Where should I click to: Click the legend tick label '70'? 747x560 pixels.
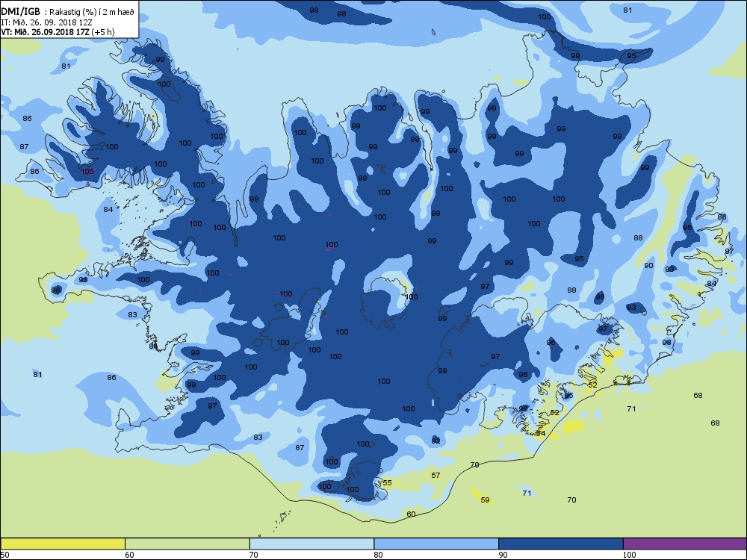point(254,554)
